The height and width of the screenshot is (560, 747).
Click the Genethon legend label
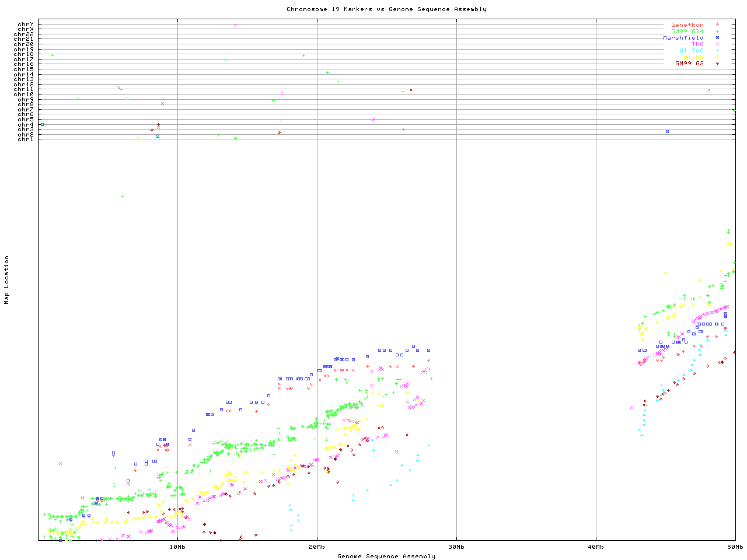tap(687, 25)
